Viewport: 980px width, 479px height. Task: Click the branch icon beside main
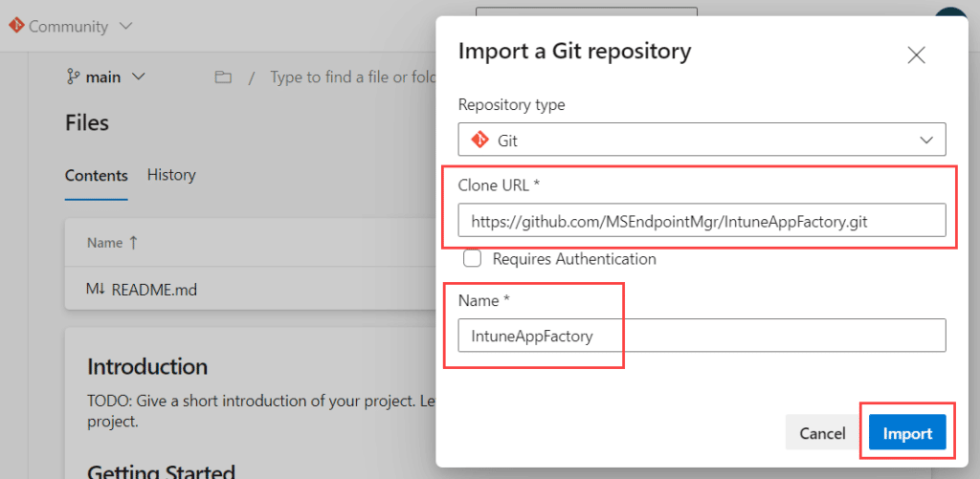pyautogui.click(x=73, y=76)
